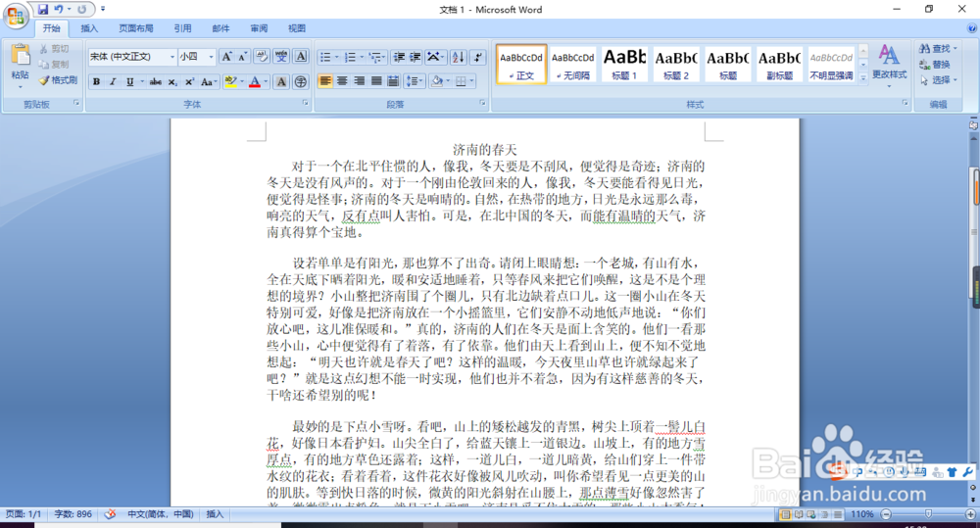Image resolution: width=980 pixels, height=528 pixels.
Task: Apply character shading (gray A)
Action: 281,82
